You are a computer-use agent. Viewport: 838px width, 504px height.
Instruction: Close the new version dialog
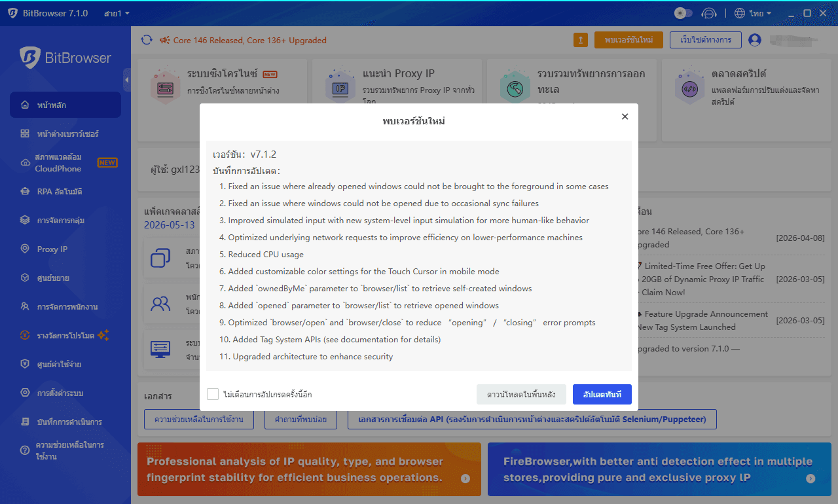(625, 117)
